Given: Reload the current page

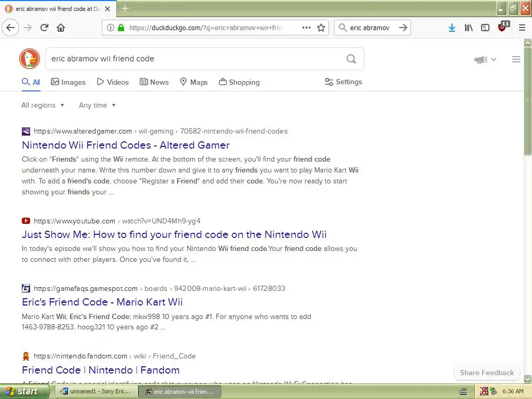Looking at the screenshot, I should [44, 28].
